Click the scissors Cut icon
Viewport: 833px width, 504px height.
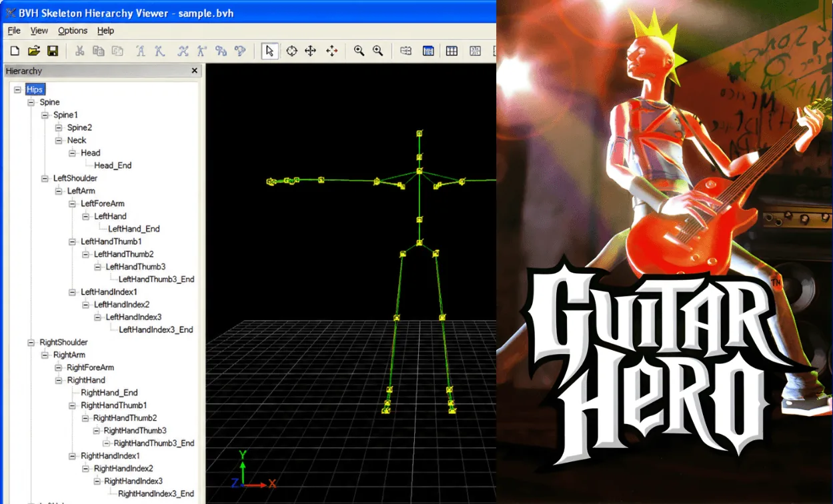pos(79,51)
